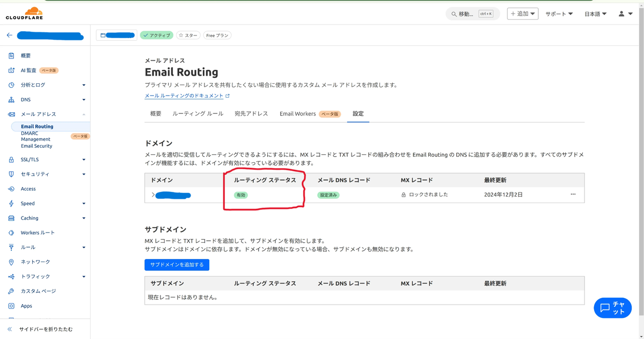Open the チャット chat button
Image resolution: width=644 pixels, height=339 pixels.
pyautogui.click(x=612, y=308)
